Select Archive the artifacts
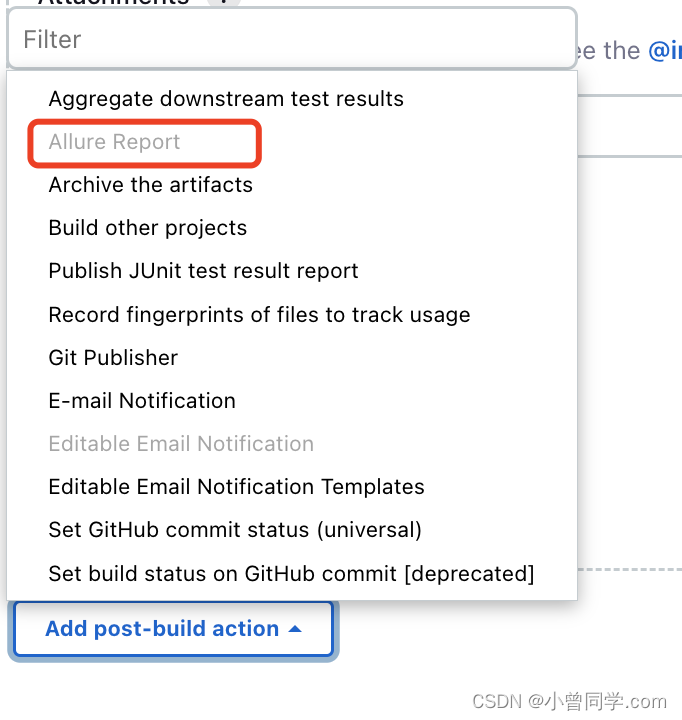The image size is (682, 720). (x=151, y=185)
